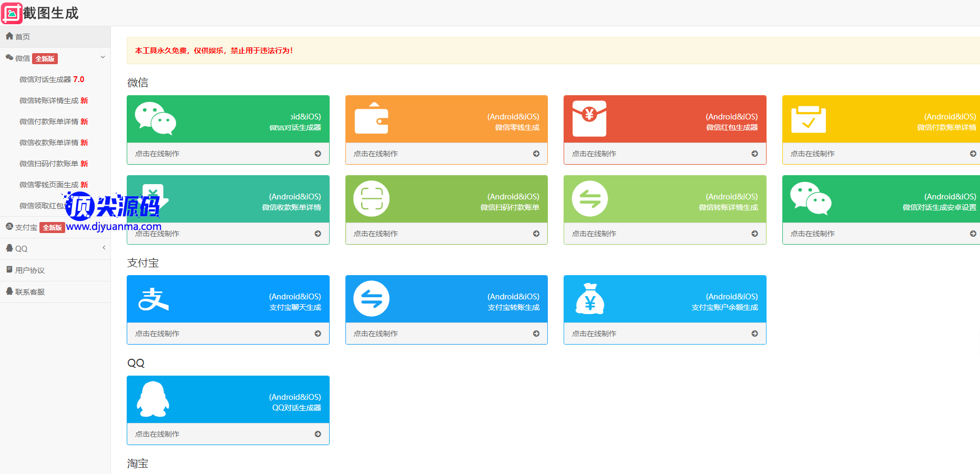This screenshot has width=980, height=474.
Task: Open 联系客服 in the sidebar
Action: 29,292
